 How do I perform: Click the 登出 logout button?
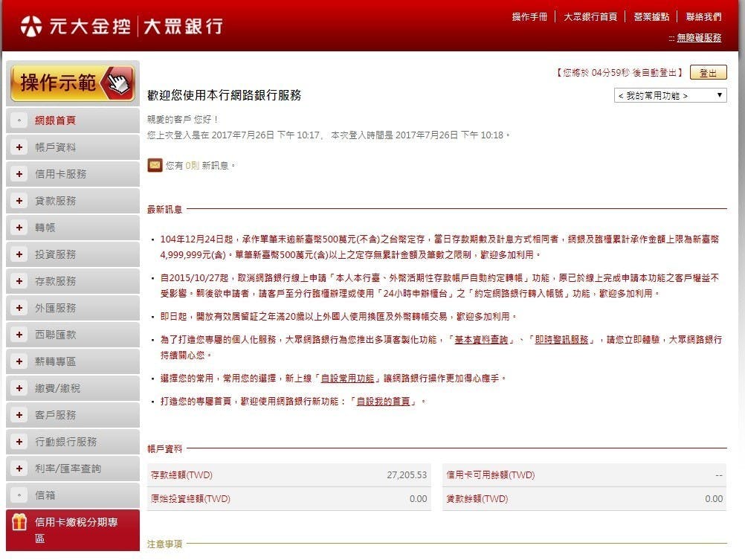pyautogui.click(x=708, y=73)
